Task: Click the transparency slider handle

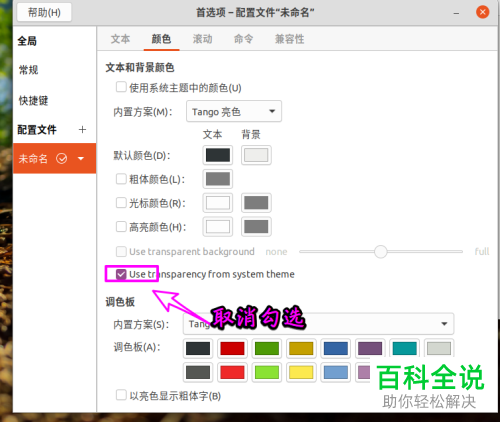Action: tap(380, 252)
